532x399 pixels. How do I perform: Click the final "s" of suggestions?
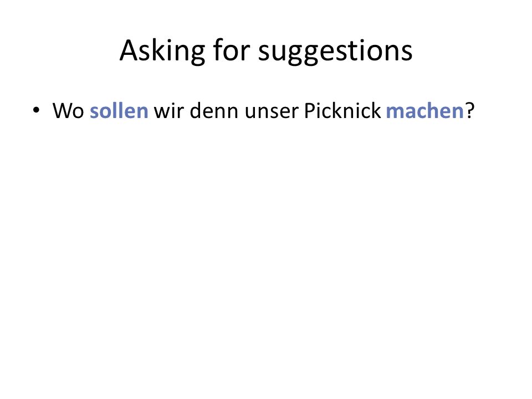pyautogui.click(x=406, y=54)
